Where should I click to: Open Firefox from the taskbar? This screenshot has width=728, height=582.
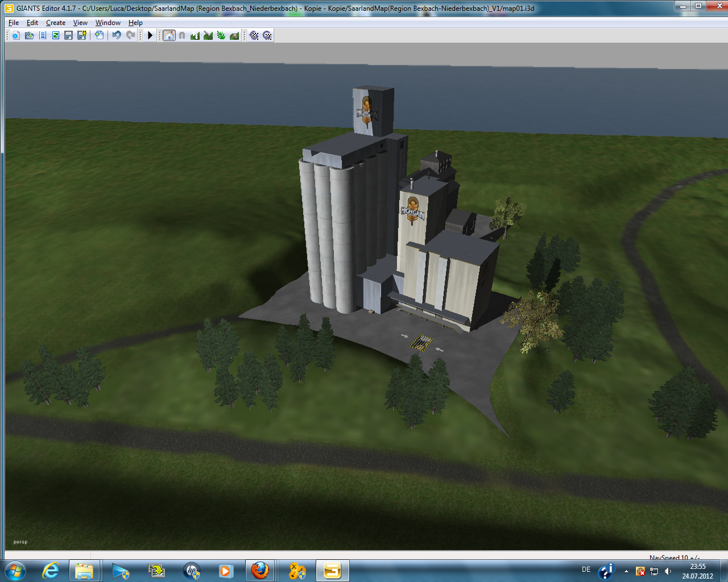pyautogui.click(x=260, y=570)
